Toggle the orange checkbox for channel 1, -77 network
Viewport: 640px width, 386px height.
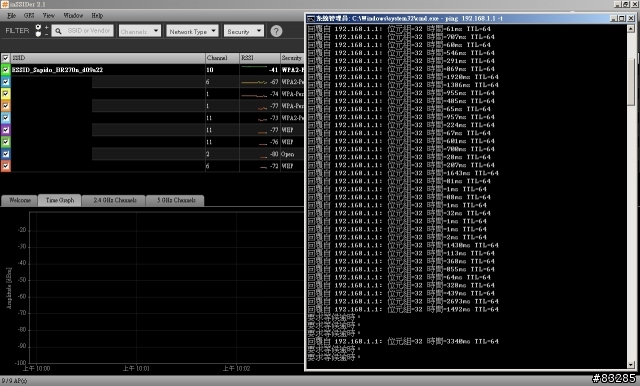coord(6,106)
